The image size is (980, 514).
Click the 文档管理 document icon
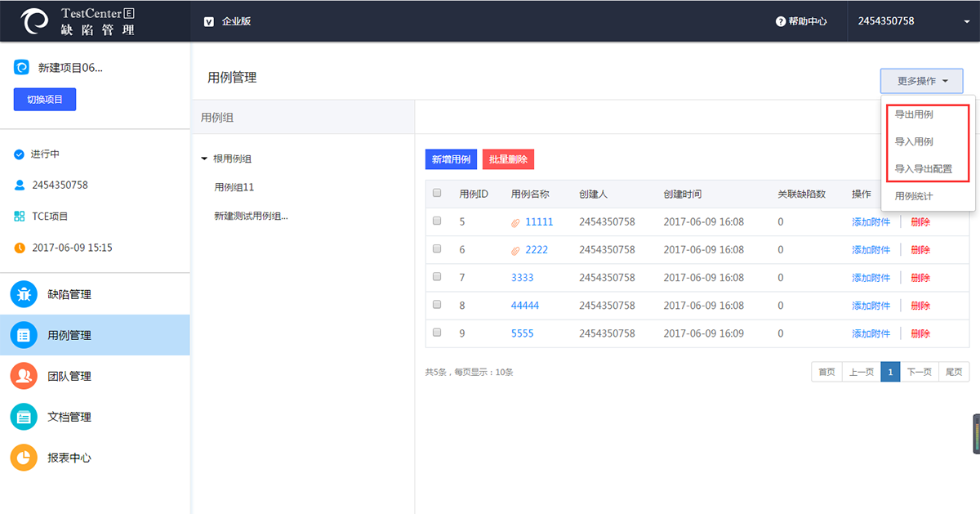coord(24,417)
